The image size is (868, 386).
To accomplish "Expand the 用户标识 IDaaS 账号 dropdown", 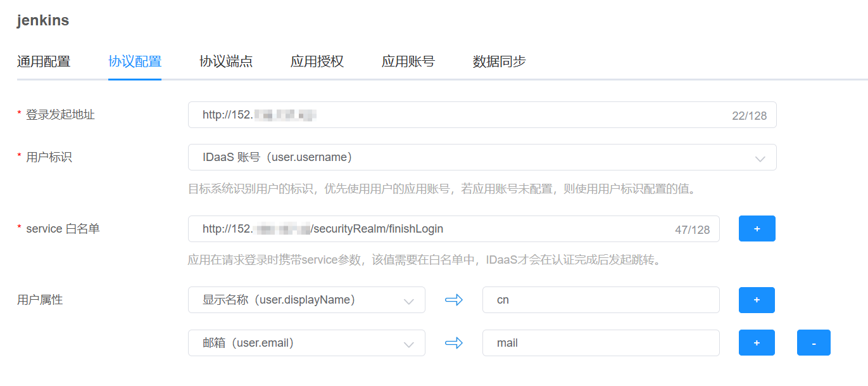I will (x=481, y=157).
